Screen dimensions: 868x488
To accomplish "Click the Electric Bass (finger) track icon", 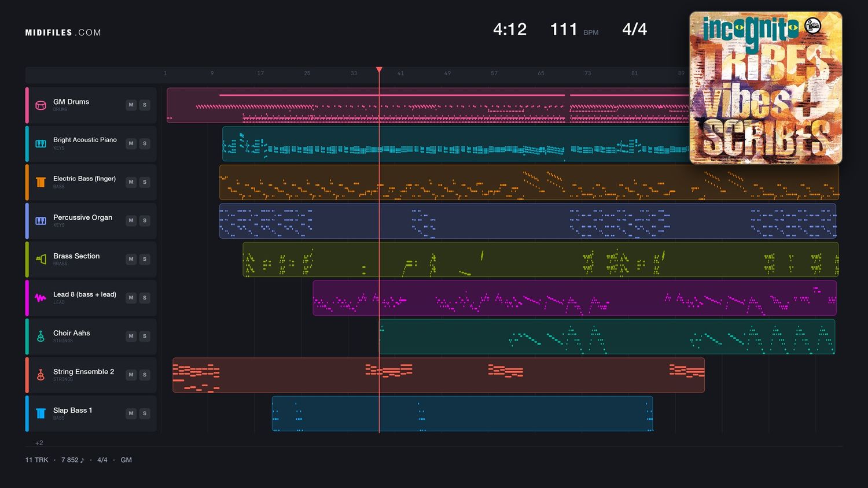I will pyautogui.click(x=41, y=182).
